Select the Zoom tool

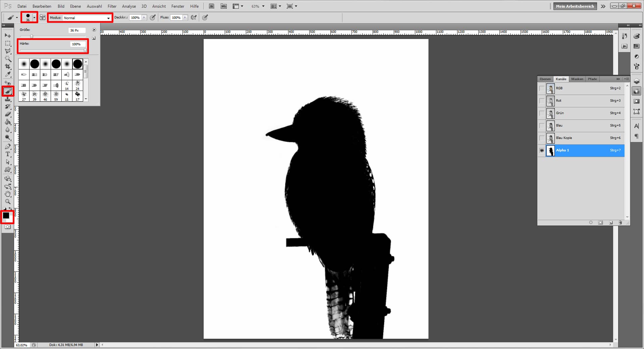tap(7, 201)
